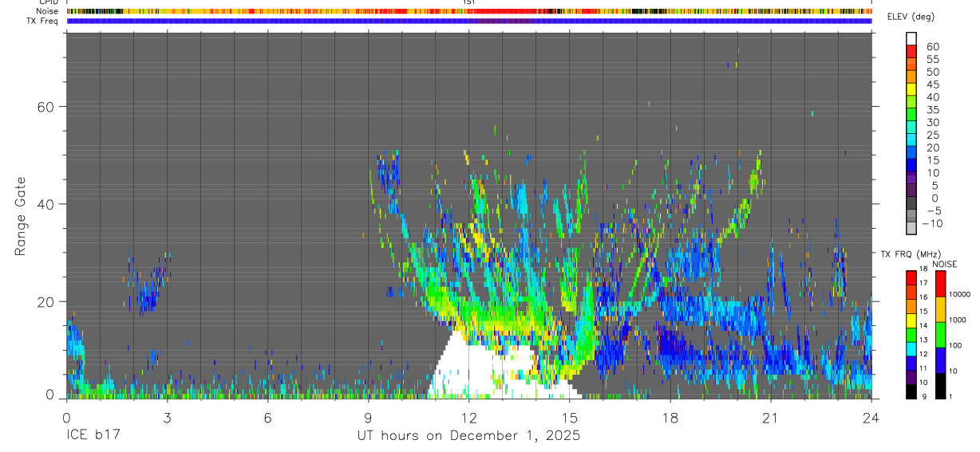
Task: Click the -5 label on ELEV scale
Action: 932,210
